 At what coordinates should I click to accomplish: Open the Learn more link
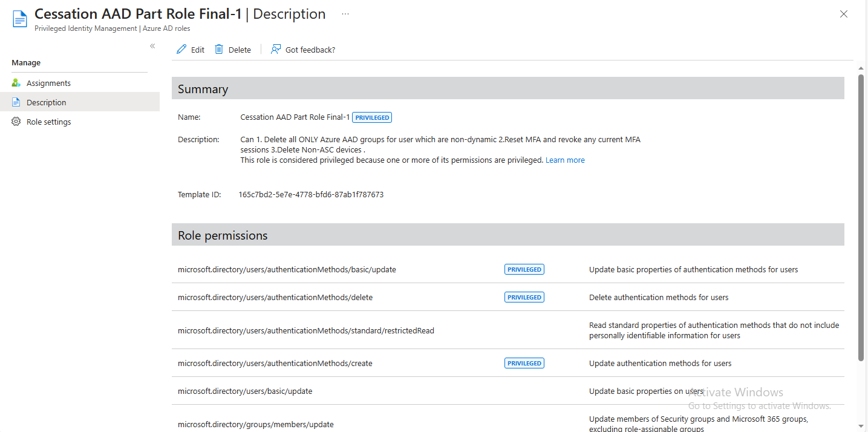(x=564, y=160)
